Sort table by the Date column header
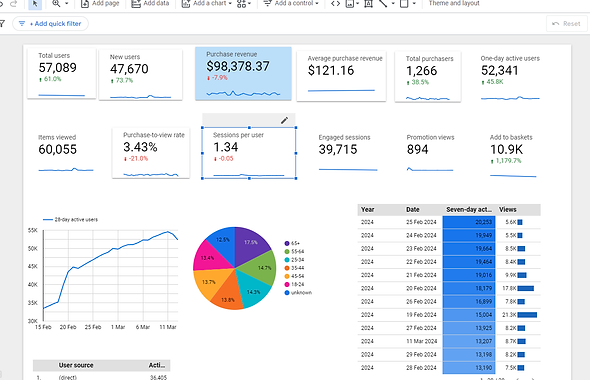The image size is (590, 380). tap(413, 210)
